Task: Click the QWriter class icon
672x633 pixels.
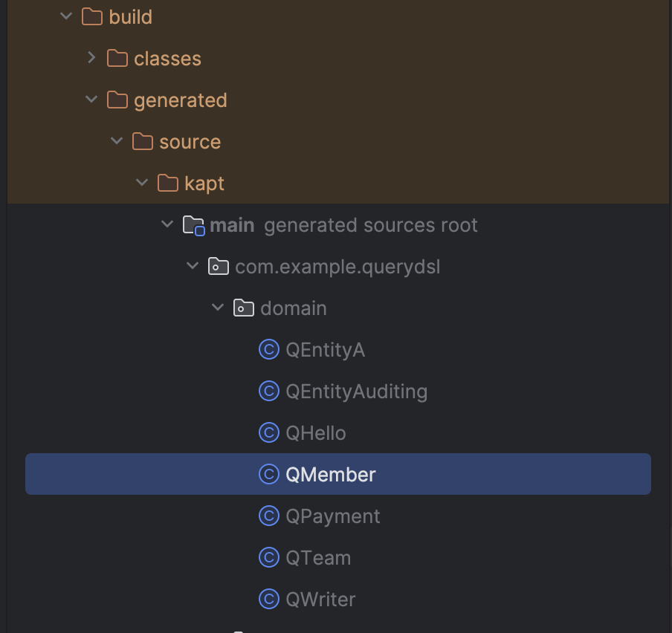Action: (268, 599)
